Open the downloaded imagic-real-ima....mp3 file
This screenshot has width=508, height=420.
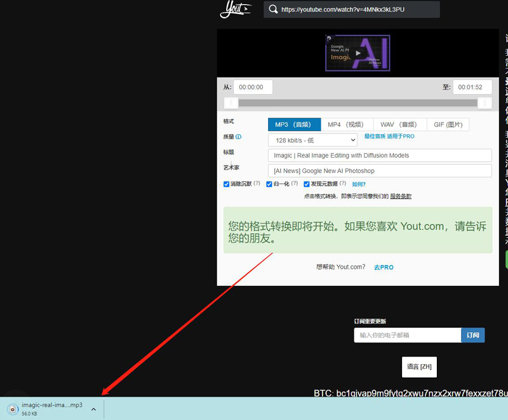[52, 405]
